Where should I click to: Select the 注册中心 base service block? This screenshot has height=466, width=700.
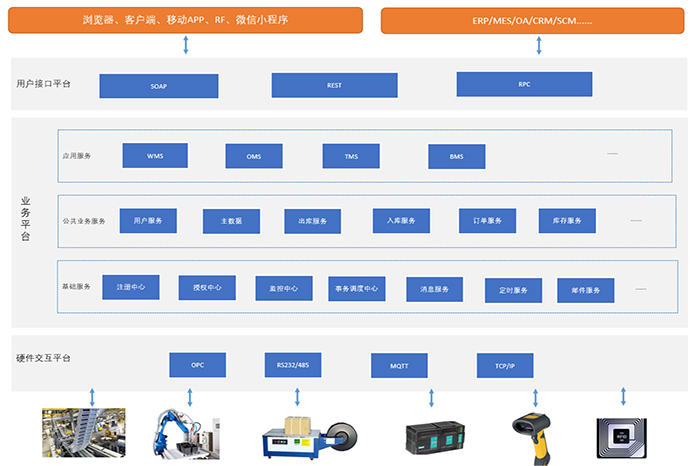[x=131, y=287]
